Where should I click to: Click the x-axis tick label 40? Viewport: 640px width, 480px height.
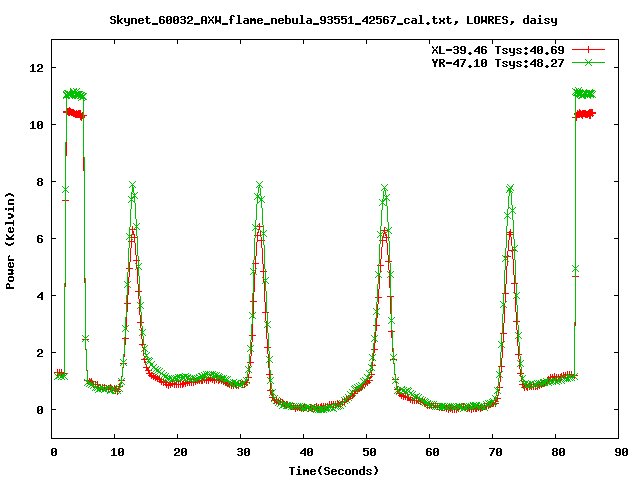click(306, 452)
